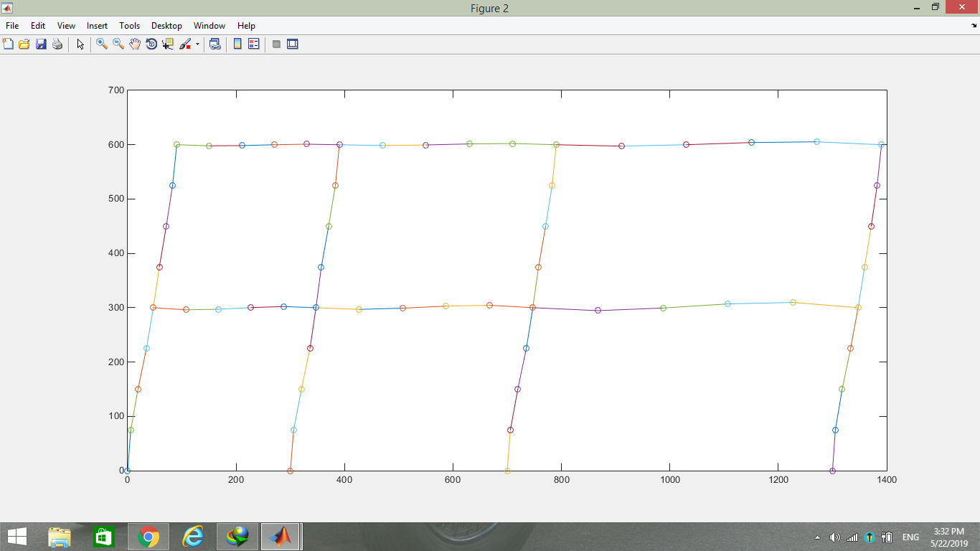Toggle the Insert Legend button
This screenshot has height=551, width=980.
(253, 44)
